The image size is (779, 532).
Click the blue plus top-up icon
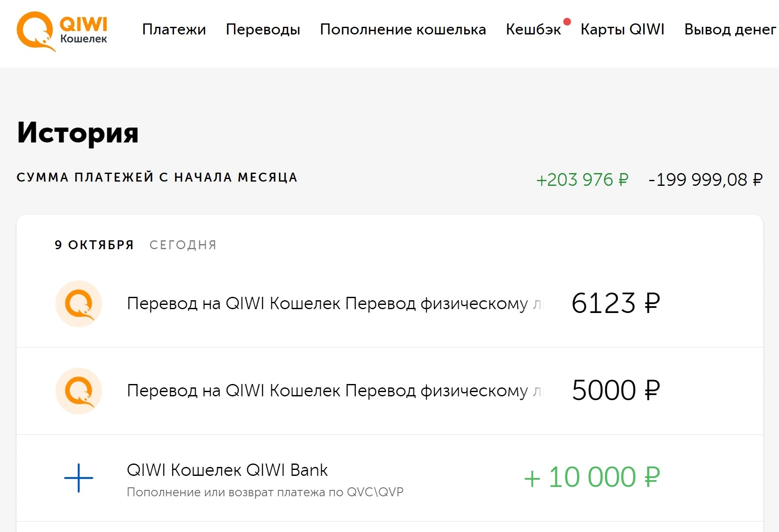tap(79, 478)
